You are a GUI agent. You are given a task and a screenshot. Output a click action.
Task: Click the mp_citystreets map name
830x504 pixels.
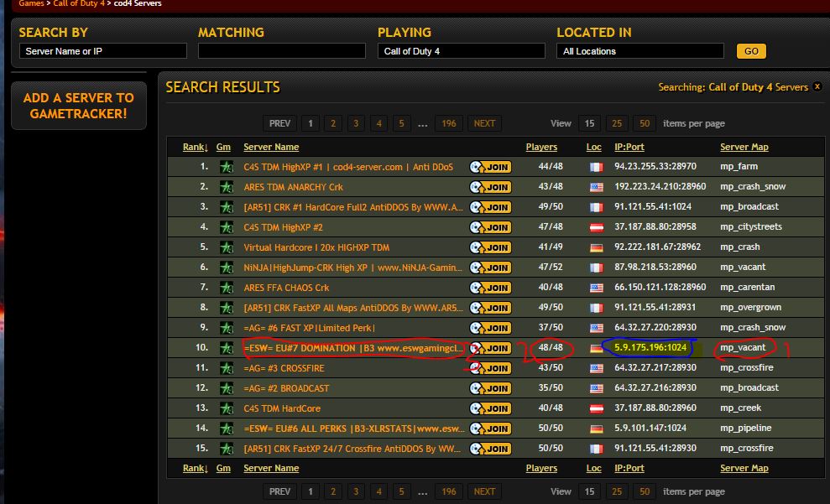pyautogui.click(x=750, y=226)
